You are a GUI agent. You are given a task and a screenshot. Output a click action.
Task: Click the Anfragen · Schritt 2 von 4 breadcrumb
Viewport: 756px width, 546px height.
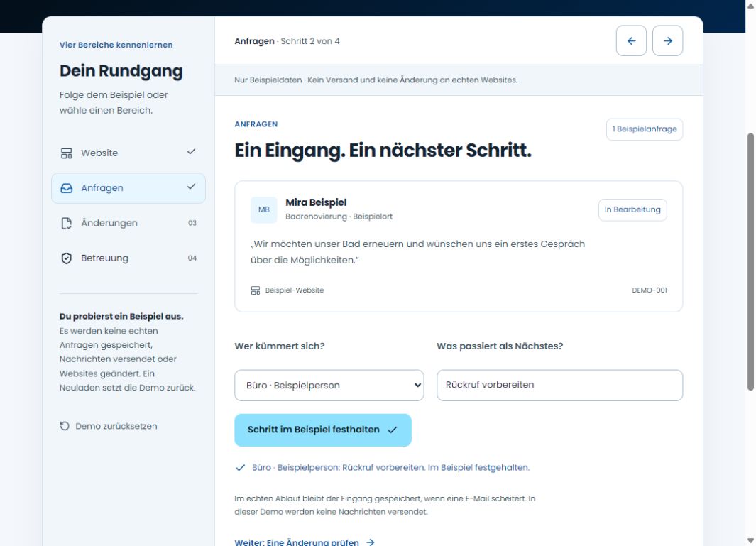coord(287,41)
